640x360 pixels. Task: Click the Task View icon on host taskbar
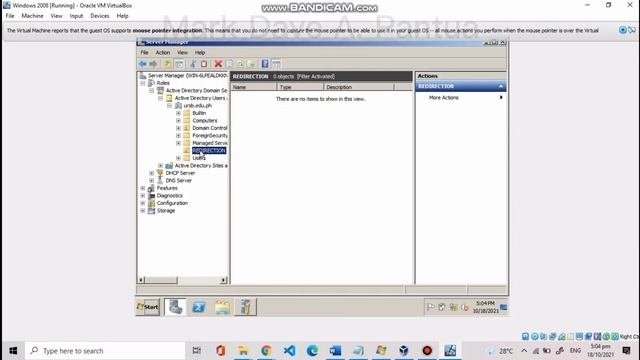197,351
